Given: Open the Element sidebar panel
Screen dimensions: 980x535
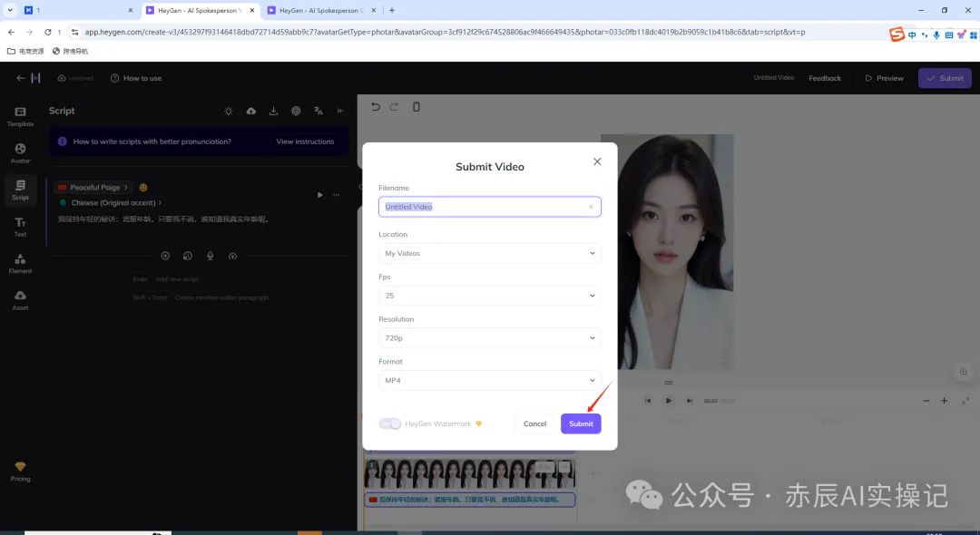Looking at the screenshot, I should pyautogui.click(x=20, y=264).
